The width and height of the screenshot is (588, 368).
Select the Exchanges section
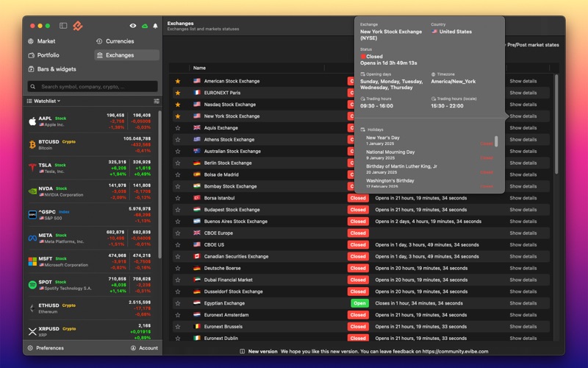(126, 54)
